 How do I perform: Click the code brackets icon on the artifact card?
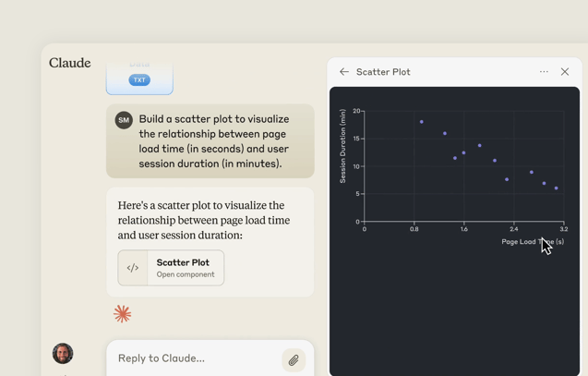tap(133, 268)
